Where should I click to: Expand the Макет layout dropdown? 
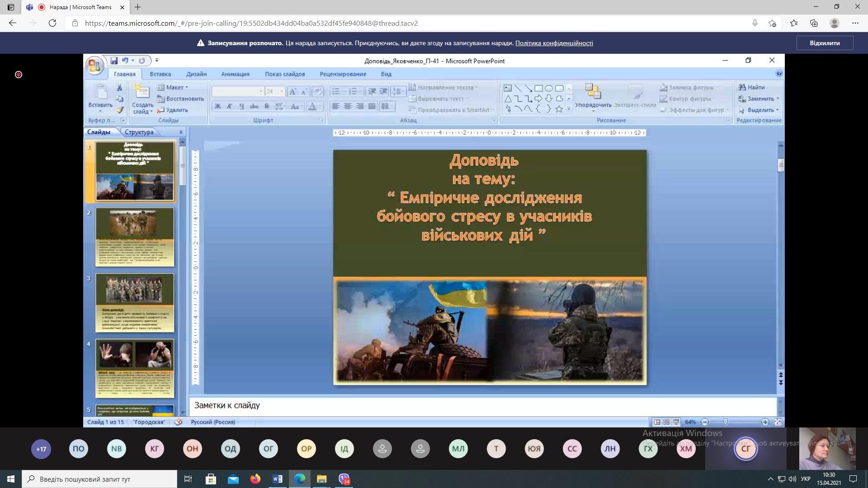pyautogui.click(x=186, y=87)
